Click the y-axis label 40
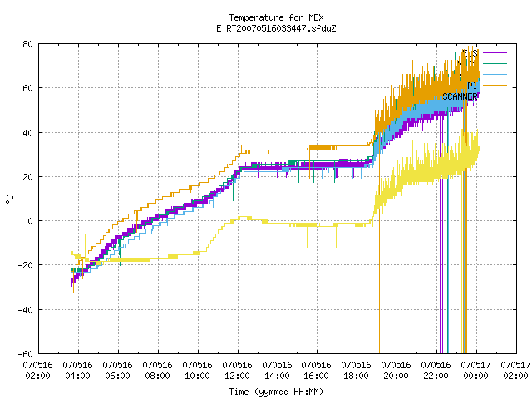This screenshot has height=399, width=532. [27, 133]
